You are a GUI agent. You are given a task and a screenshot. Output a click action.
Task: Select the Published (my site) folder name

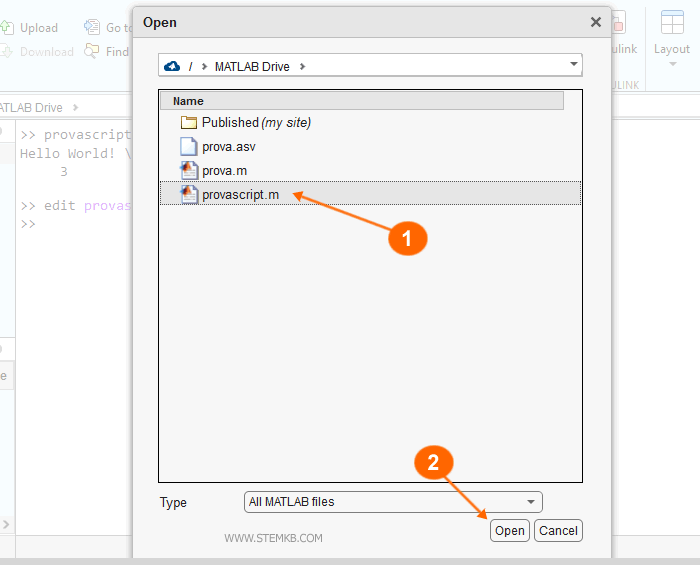[256, 123]
